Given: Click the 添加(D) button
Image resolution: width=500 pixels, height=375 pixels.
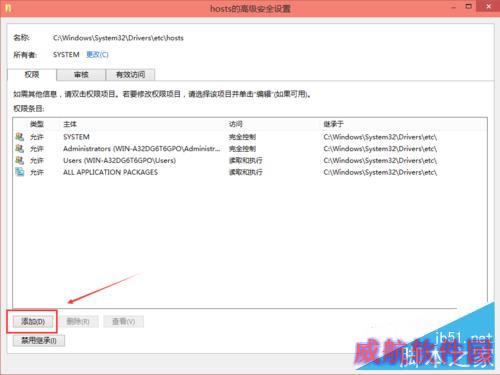Looking at the screenshot, I should (x=33, y=322).
